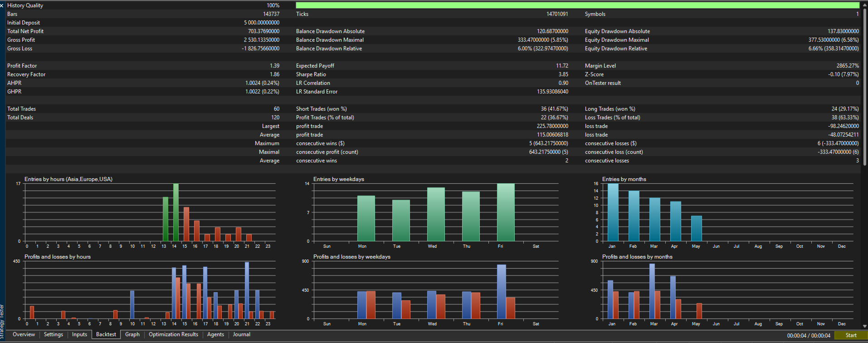Viewport: 868px width, 343px height.
Task: Click the Entries by weekdays chart
Action: pos(435,212)
